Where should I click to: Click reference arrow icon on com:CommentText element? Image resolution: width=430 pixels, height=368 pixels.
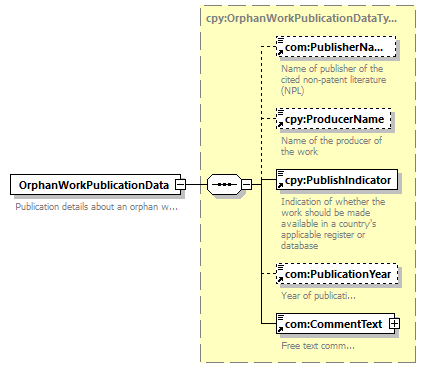tap(280, 330)
